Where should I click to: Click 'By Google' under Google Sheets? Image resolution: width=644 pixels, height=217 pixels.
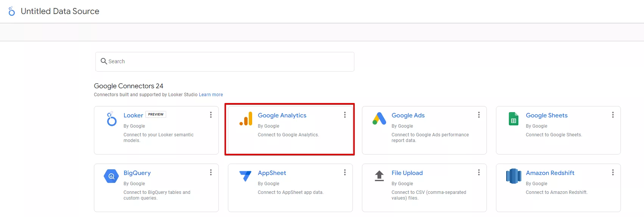tap(536, 126)
